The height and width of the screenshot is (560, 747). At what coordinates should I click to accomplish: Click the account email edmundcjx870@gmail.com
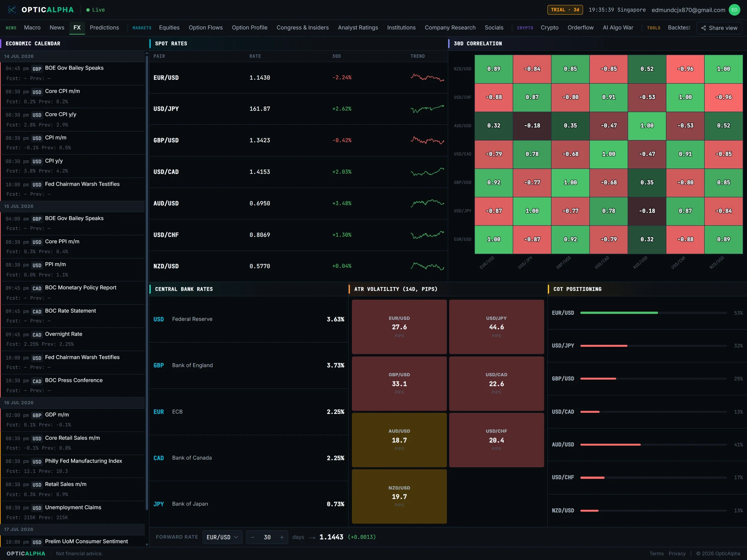(x=688, y=10)
